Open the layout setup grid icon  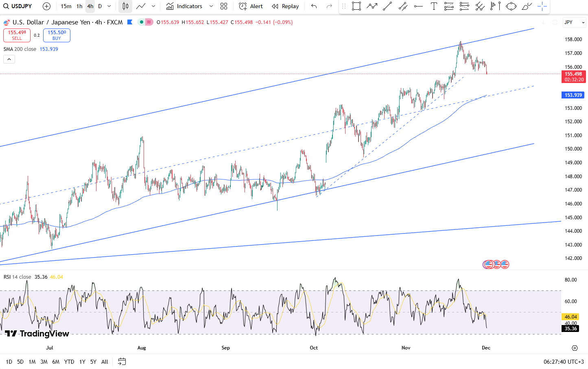(224, 6)
